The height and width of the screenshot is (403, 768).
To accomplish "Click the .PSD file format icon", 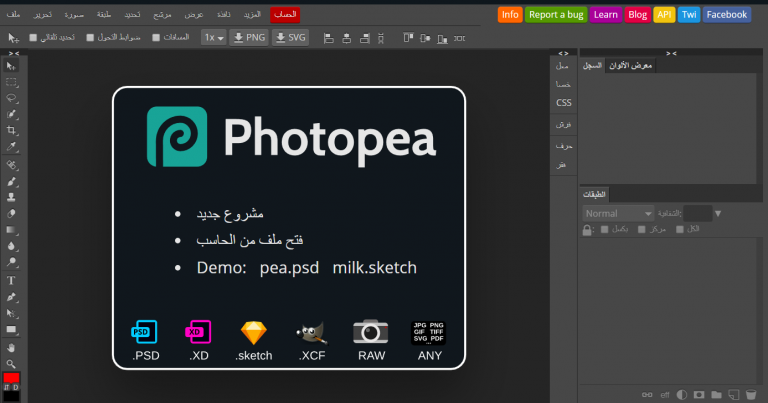I will tap(145, 333).
